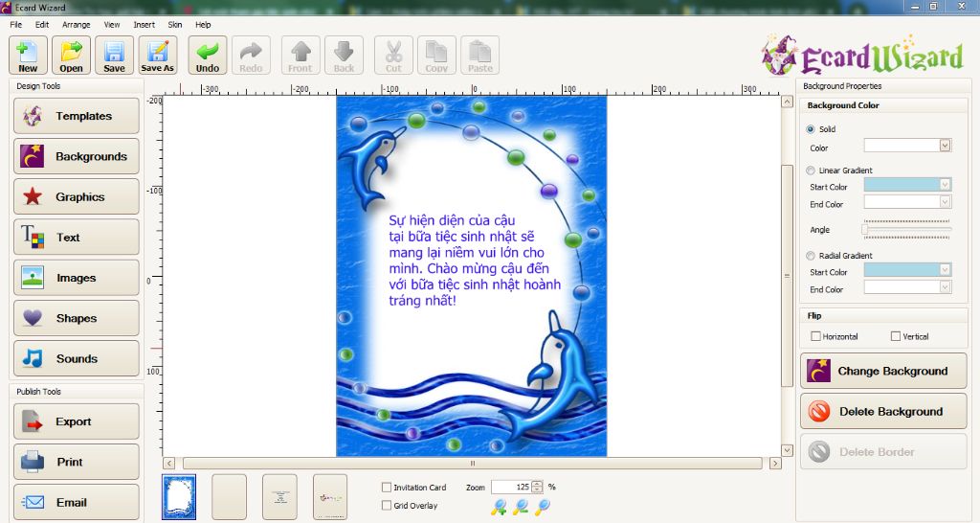Open the Skin menu
Image resolution: width=980 pixels, height=523 pixels.
[x=175, y=24]
